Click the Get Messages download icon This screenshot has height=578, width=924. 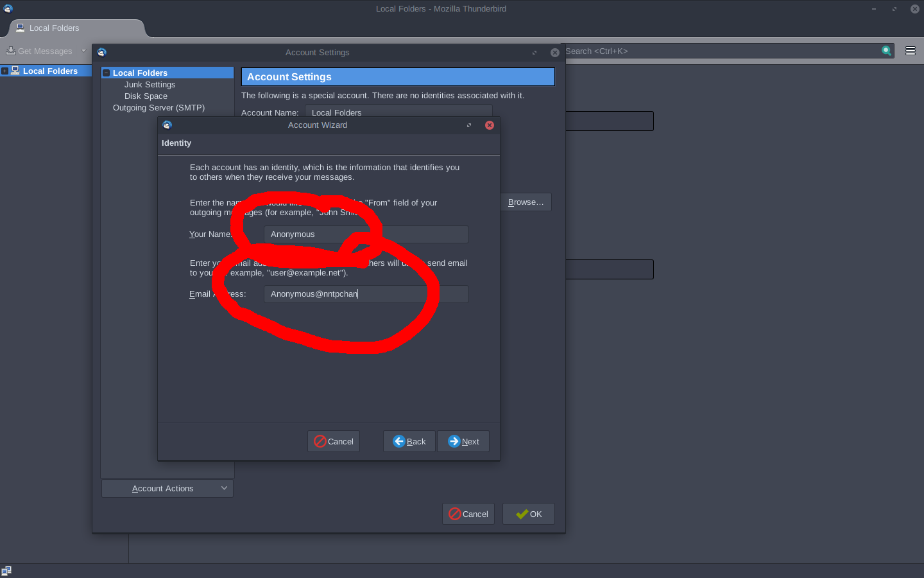click(x=11, y=51)
